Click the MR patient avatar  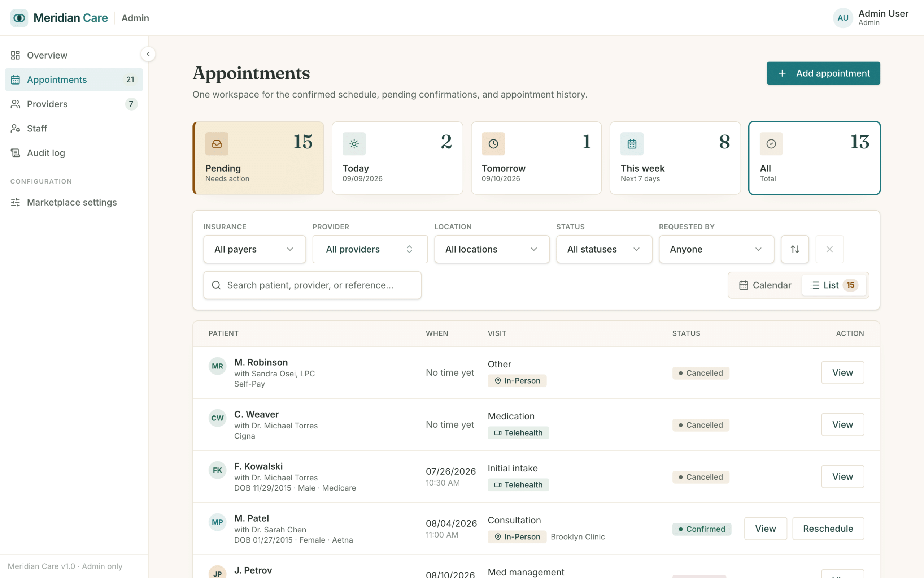pyautogui.click(x=217, y=366)
